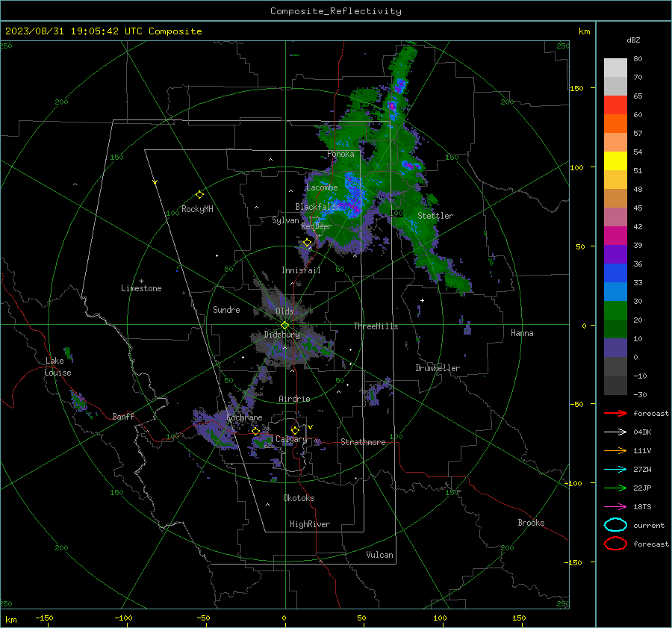The image size is (672, 628).
Task: Choose the magenta swatch below 42
Action: pos(615,236)
